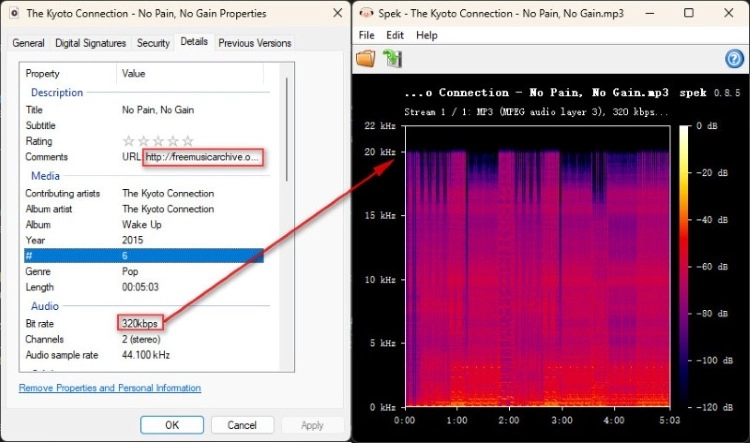Switch to the Digital Signatures tab
Viewport: 750px width, 443px height.
click(90, 43)
